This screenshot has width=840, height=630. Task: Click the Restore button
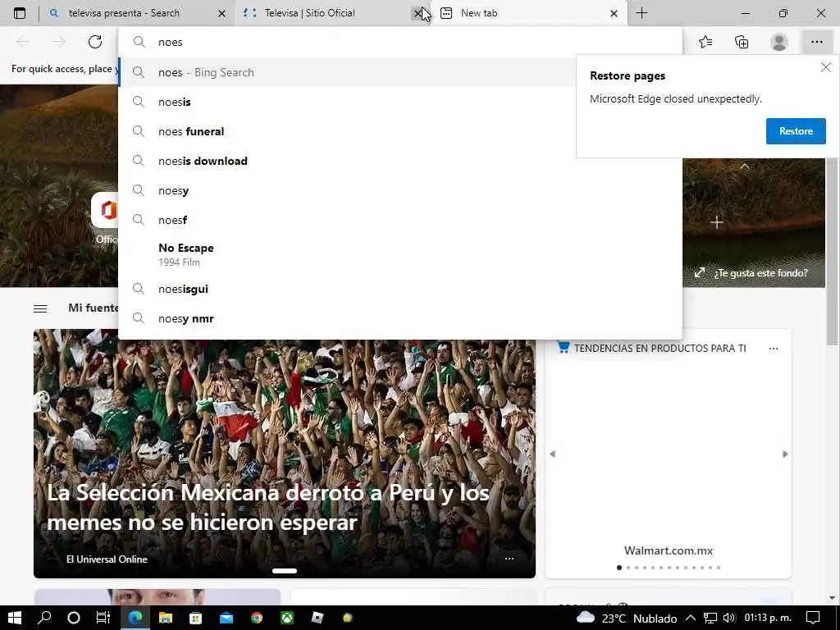click(x=796, y=131)
